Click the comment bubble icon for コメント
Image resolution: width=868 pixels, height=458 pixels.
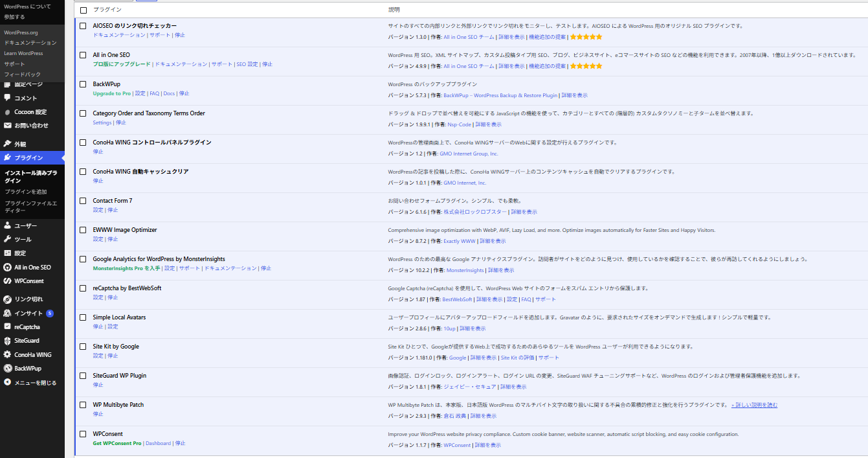tap(7, 98)
